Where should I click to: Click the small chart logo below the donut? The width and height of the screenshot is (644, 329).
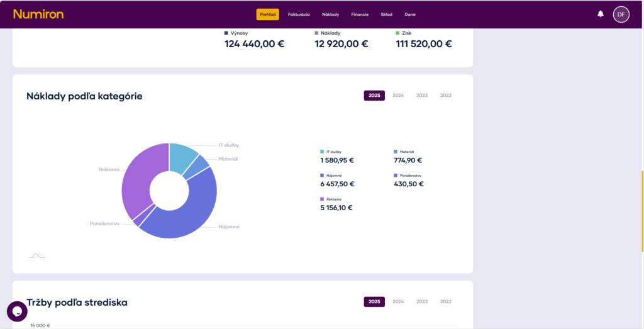[x=37, y=255]
